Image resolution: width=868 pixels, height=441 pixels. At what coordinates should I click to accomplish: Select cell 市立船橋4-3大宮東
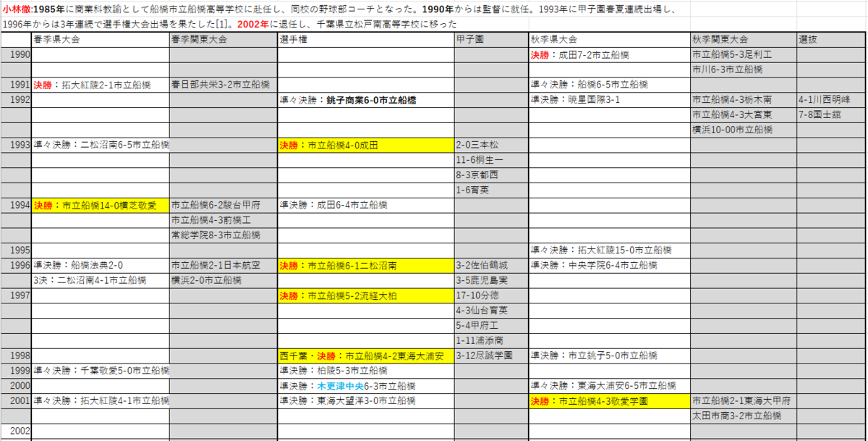(x=743, y=115)
